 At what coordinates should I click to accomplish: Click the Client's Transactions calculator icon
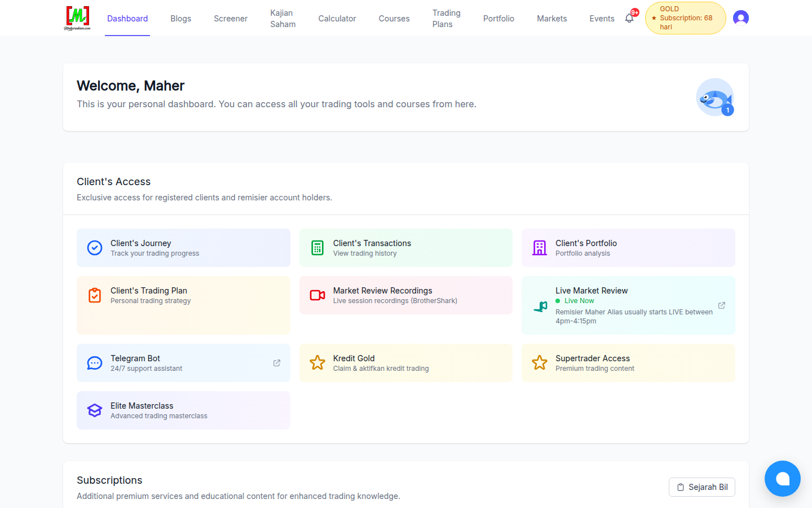pyautogui.click(x=317, y=248)
